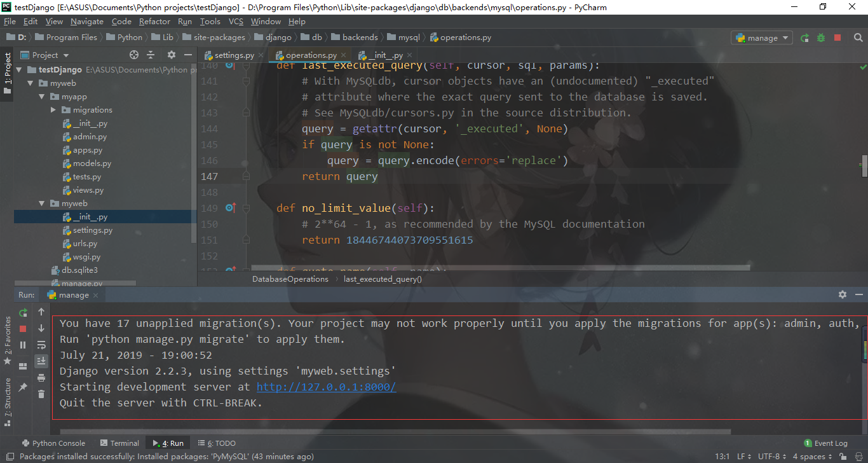Viewport: 868px width, 463px height.
Task: Click the green Debug bug icon
Action: tap(821, 38)
